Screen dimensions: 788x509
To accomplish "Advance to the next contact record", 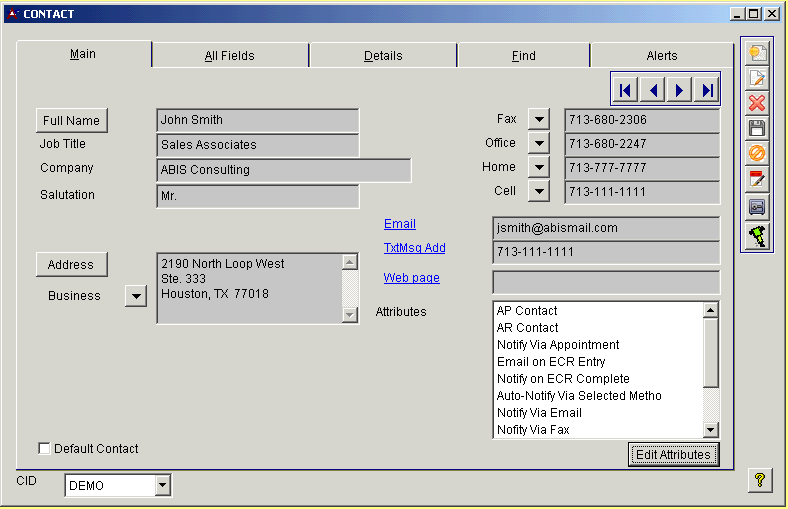I will [679, 90].
